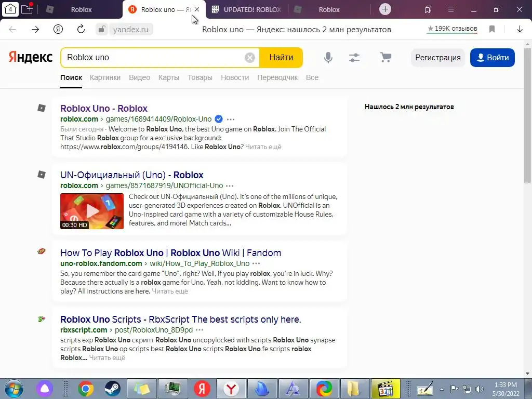
Task: Open options dots for UNOfficial-Uno result
Action: click(x=230, y=186)
